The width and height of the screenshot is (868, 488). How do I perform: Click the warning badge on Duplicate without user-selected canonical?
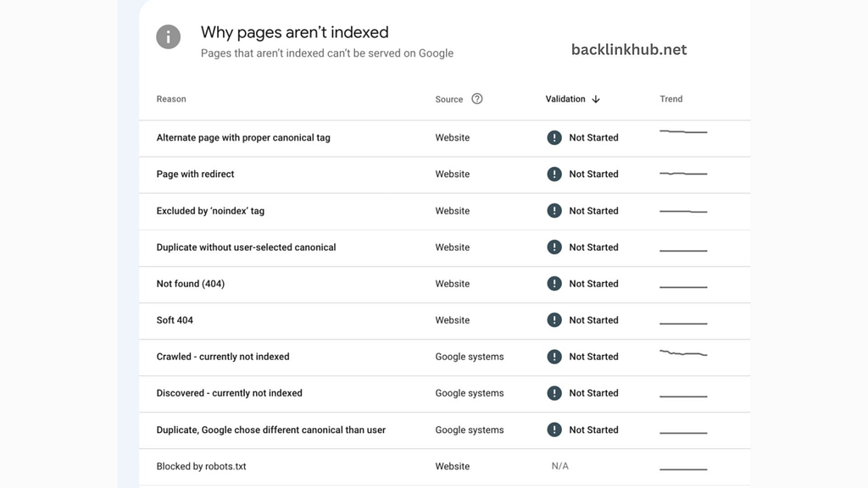(x=554, y=247)
